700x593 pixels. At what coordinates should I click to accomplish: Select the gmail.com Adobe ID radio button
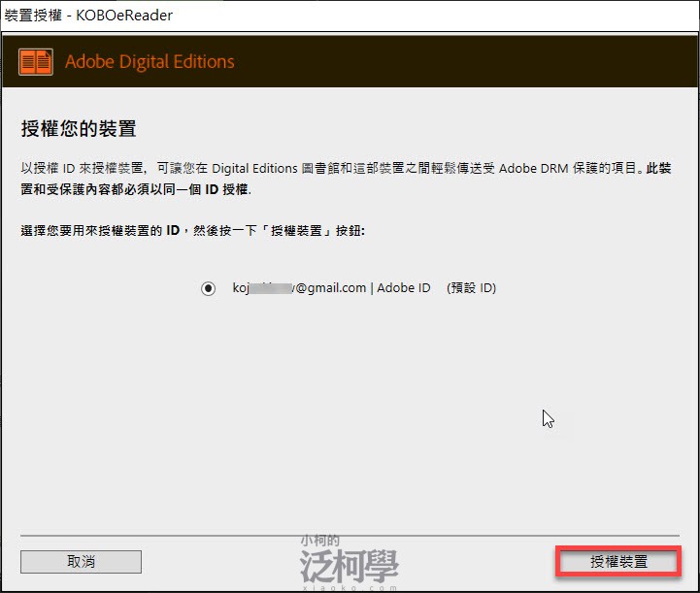point(208,288)
